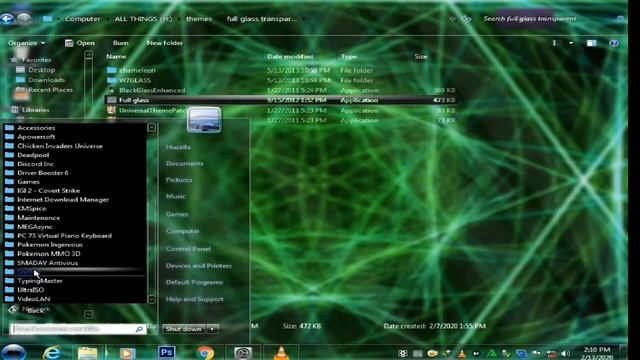Select the Full glass application file

[x=281, y=100]
